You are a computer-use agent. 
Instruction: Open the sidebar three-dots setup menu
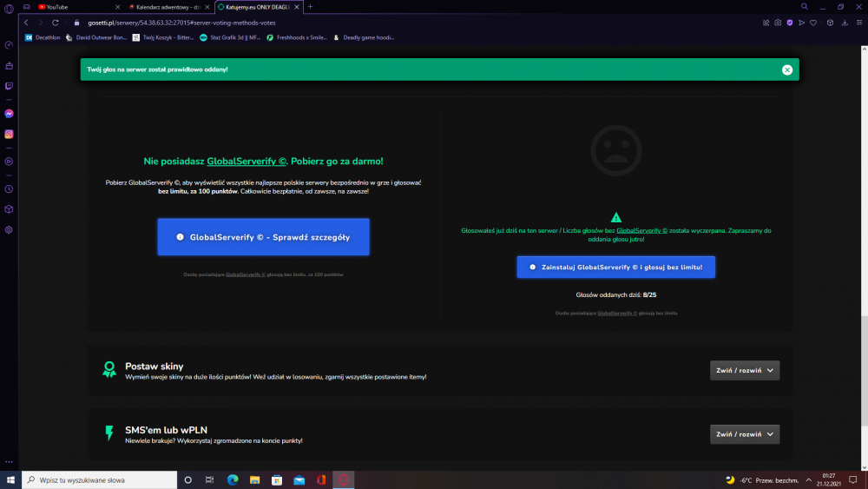coord(9,461)
